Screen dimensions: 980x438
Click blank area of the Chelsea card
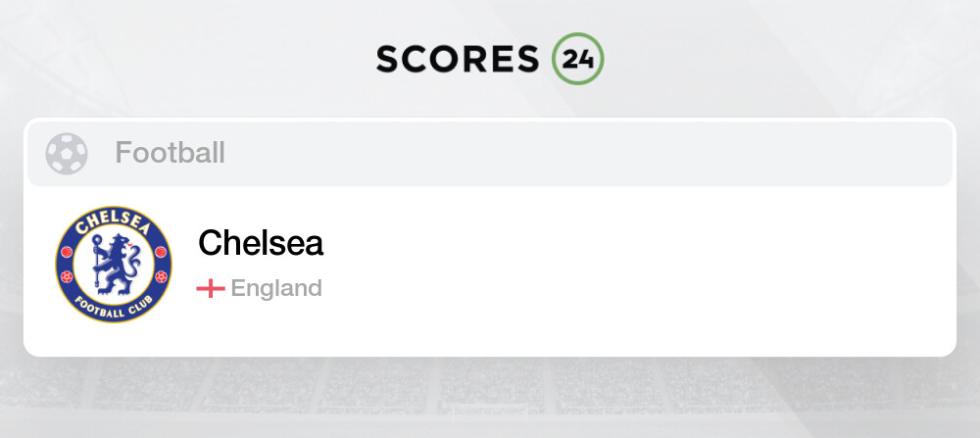(625, 268)
